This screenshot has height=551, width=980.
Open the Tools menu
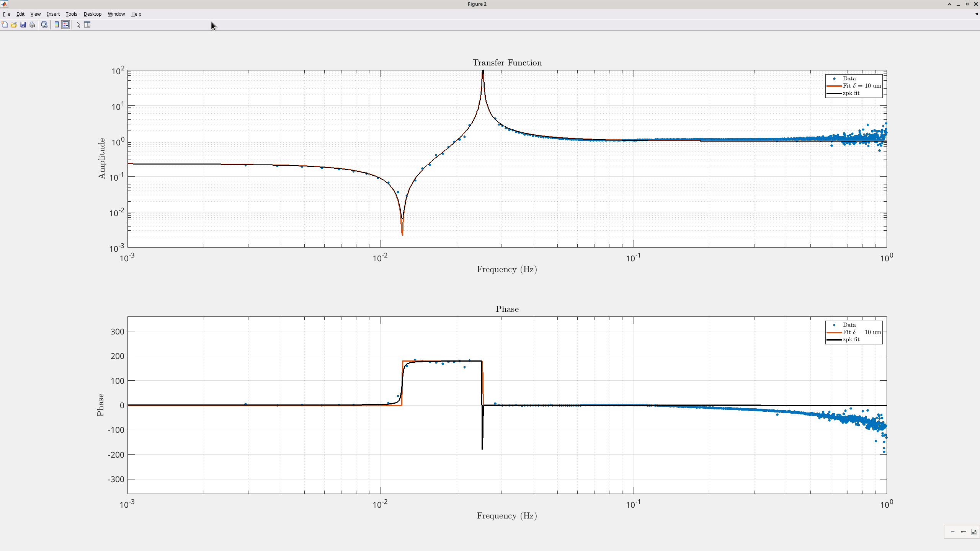pos(71,14)
